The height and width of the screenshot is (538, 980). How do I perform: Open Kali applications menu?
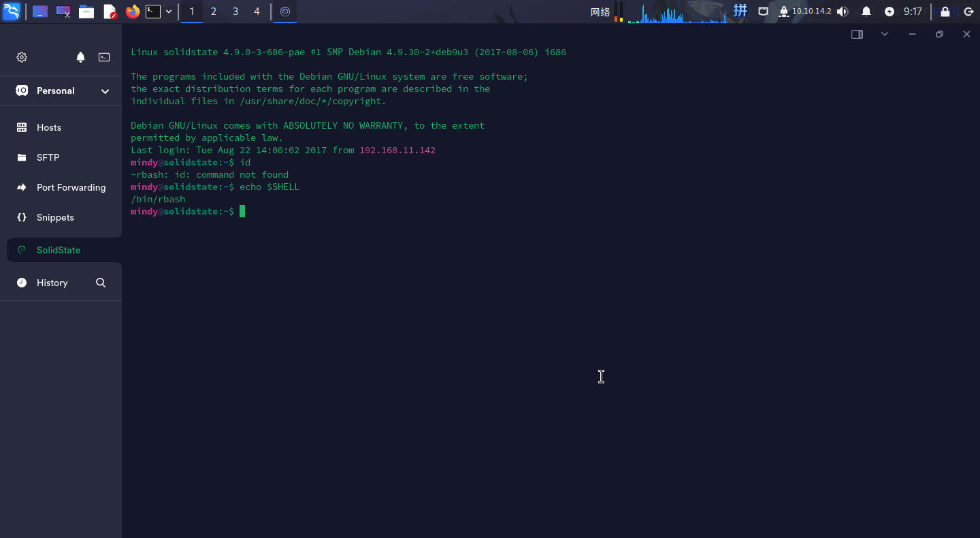12,12
